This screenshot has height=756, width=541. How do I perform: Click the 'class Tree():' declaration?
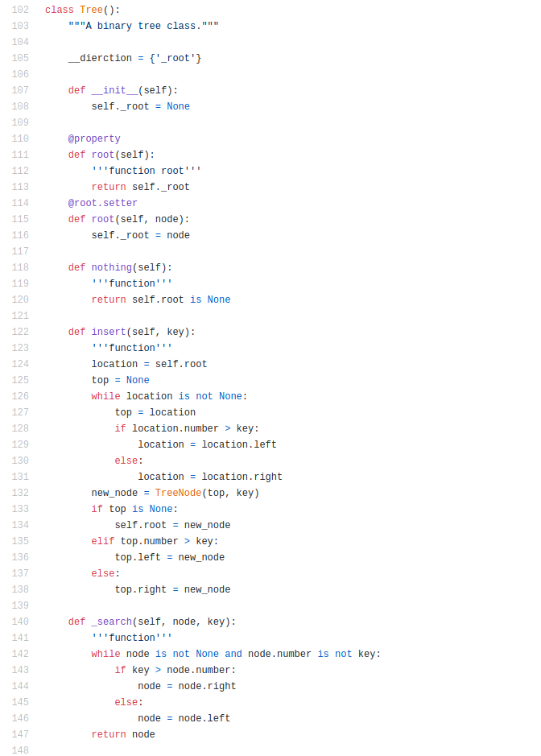coord(82,10)
